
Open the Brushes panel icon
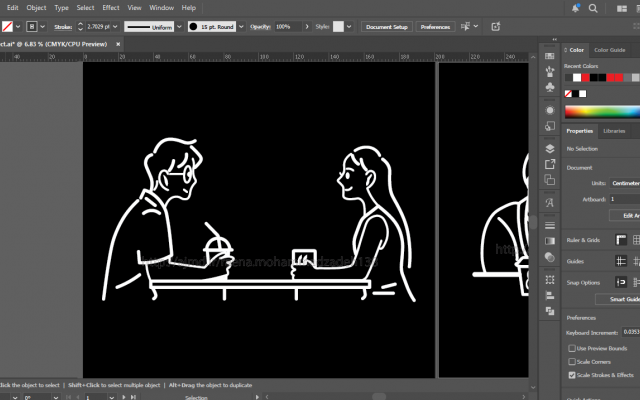click(x=550, y=71)
